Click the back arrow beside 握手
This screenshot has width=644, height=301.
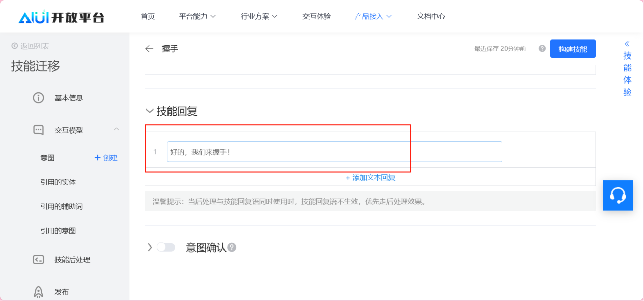point(149,49)
